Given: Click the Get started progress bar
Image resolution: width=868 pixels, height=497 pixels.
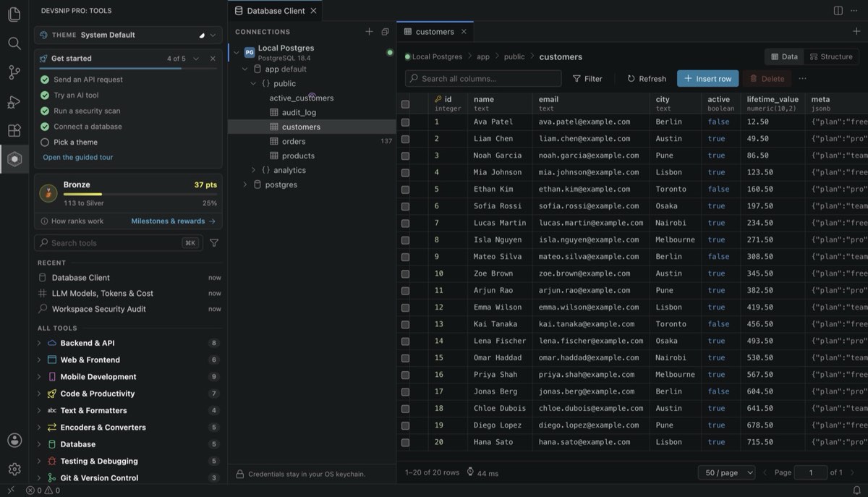Looking at the screenshot, I should 128,69.
